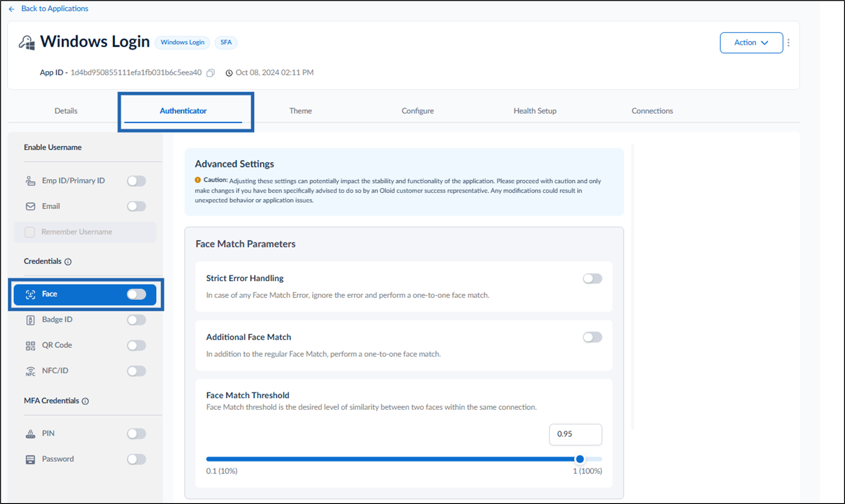845x504 pixels.
Task: Enable the Password MFA switch
Action: pyautogui.click(x=137, y=459)
